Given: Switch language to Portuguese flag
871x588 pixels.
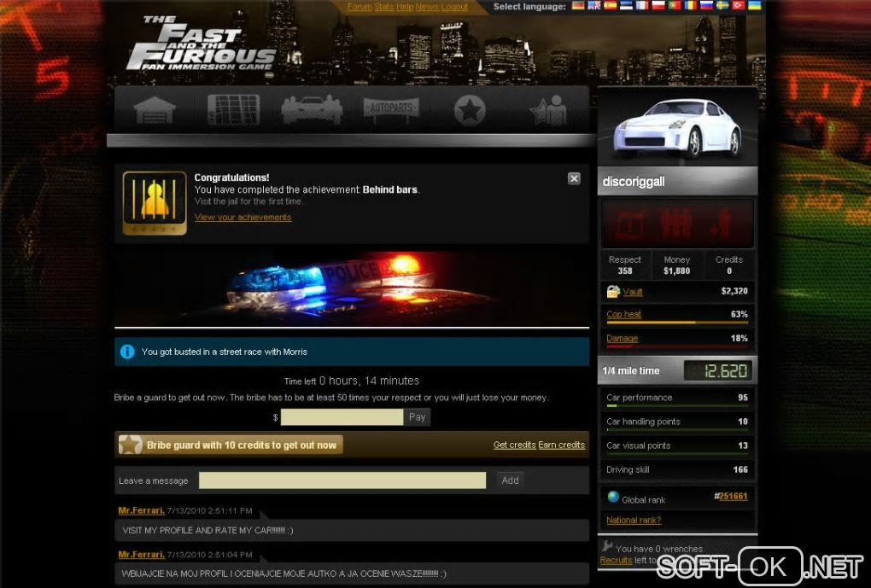Looking at the screenshot, I should click(x=675, y=6).
